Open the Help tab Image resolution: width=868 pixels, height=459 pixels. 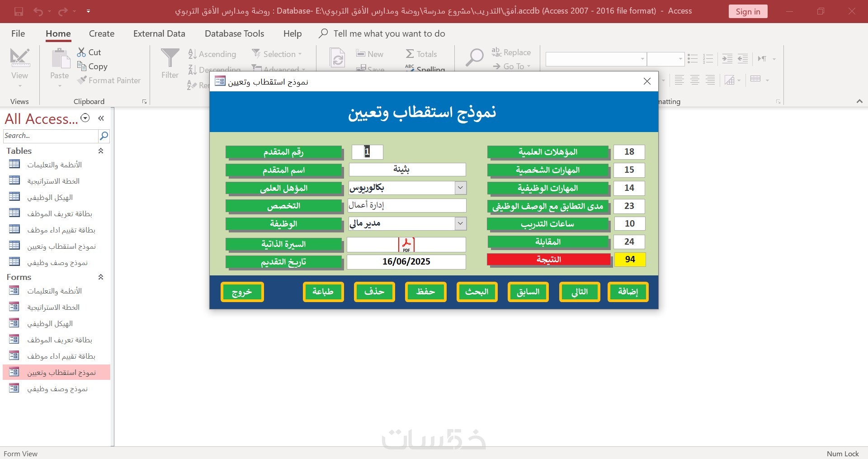coord(292,33)
